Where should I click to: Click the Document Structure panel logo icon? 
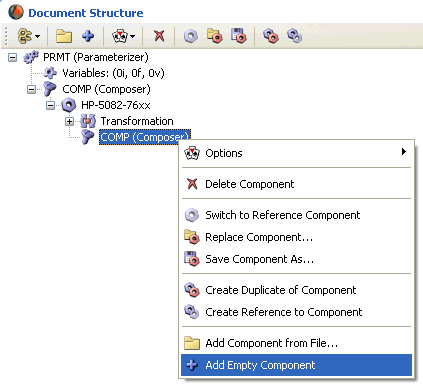pyautogui.click(x=16, y=13)
